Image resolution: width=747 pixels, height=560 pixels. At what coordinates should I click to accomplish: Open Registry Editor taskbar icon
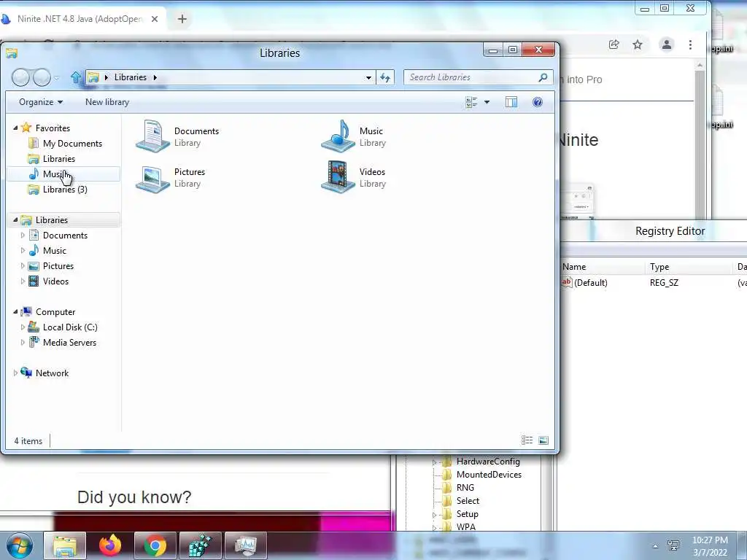[200, 545]
